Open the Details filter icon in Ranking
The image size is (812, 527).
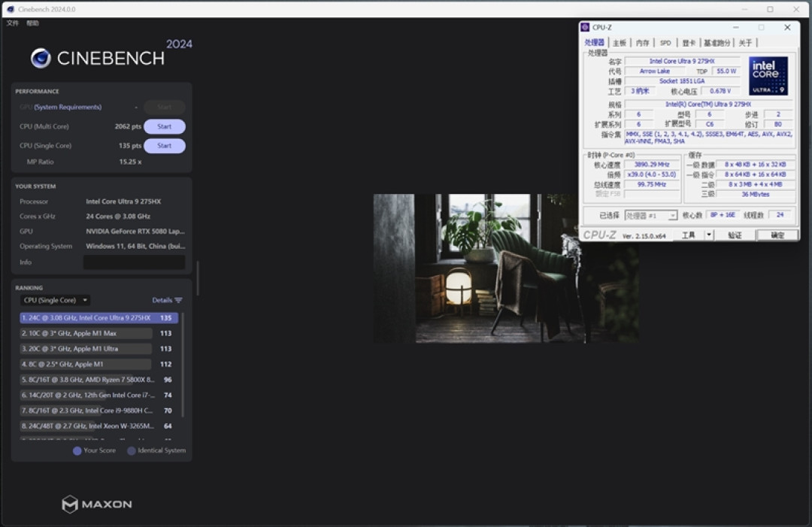(x=179, y=300)
